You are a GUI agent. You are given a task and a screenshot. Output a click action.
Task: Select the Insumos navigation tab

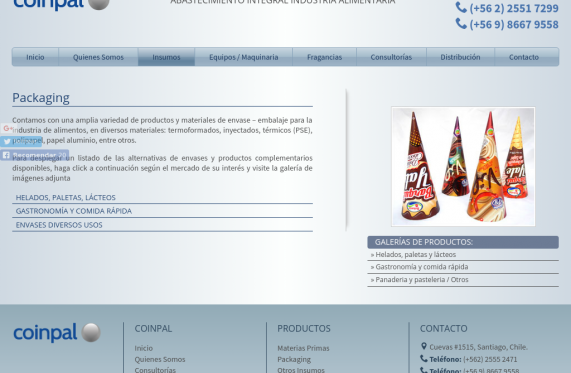tap(166, 57)
